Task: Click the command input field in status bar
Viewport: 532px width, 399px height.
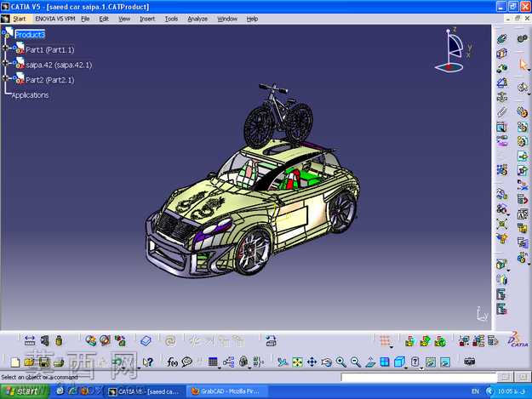Action: point(419,377)
